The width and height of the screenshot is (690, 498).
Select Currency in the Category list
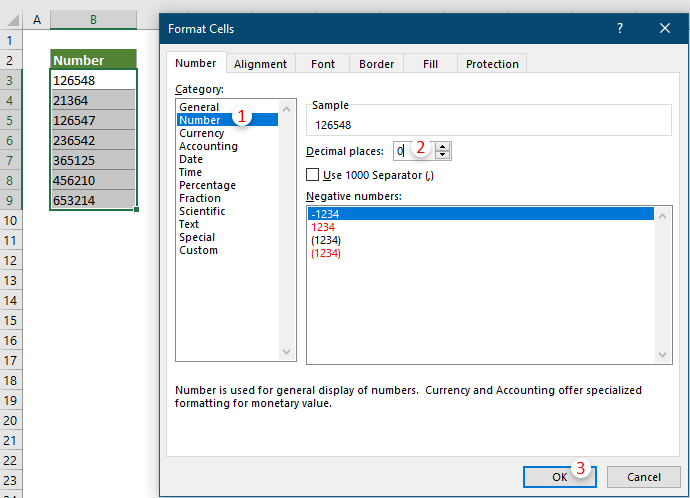pos(202,133)
